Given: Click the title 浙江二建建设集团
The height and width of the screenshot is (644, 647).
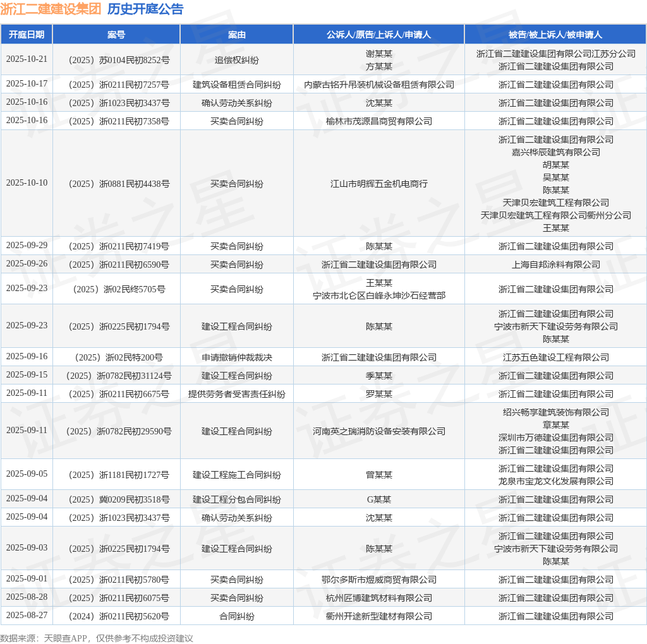Looking at the screenshot, I should pos(51,9).
